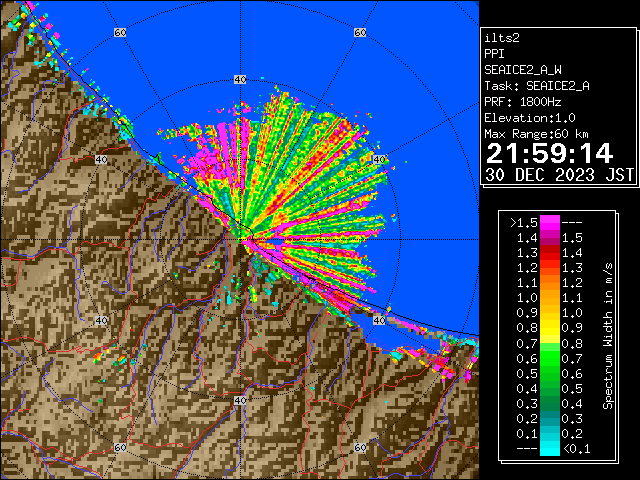Click the 40 km ring label north of radar
The width and height of the screenshot is (640, 480).
pos(240,80)
